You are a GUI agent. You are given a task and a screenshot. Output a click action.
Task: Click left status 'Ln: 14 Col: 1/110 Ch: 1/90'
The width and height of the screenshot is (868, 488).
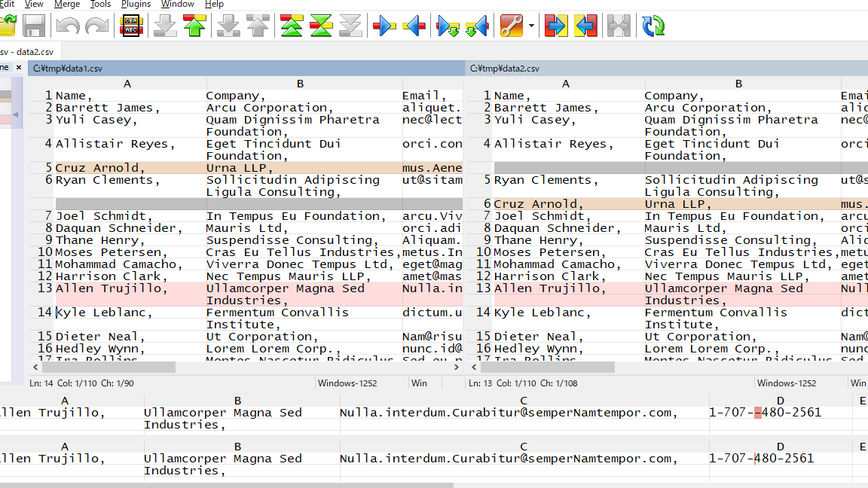[81, 383]
